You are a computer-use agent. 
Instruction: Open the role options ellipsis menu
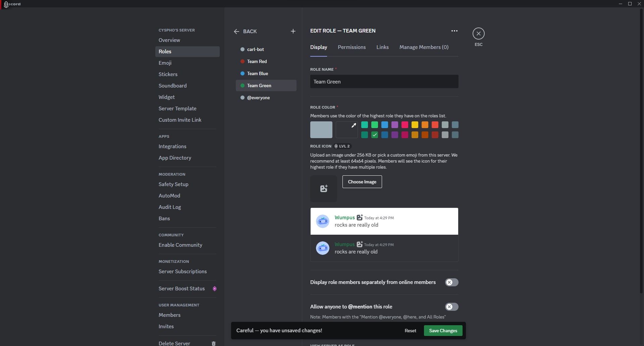454,31
